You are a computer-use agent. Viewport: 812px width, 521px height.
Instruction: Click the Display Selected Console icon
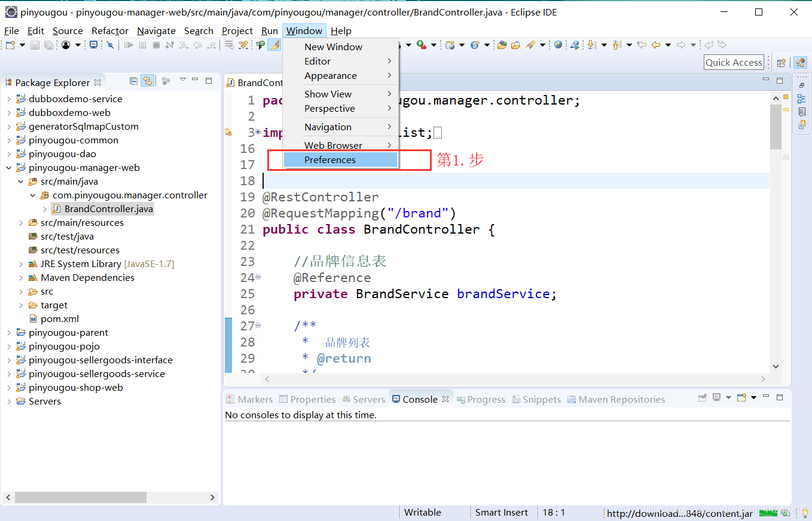click(716, 397)
